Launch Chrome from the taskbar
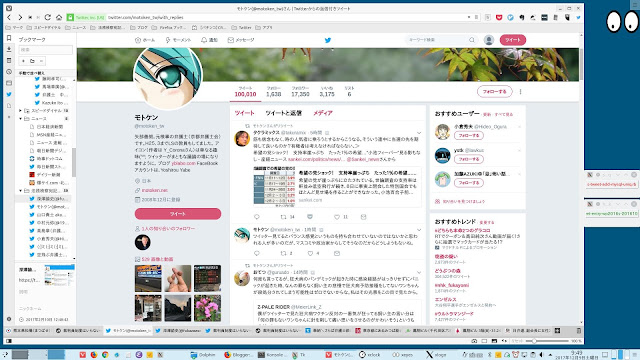The width and height of the screenshot is (640, 360). (105, 355)
